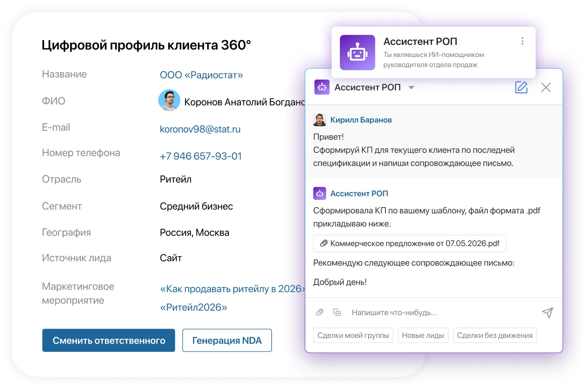Click the Ассистент РОП card title

(x=420, y=41)
